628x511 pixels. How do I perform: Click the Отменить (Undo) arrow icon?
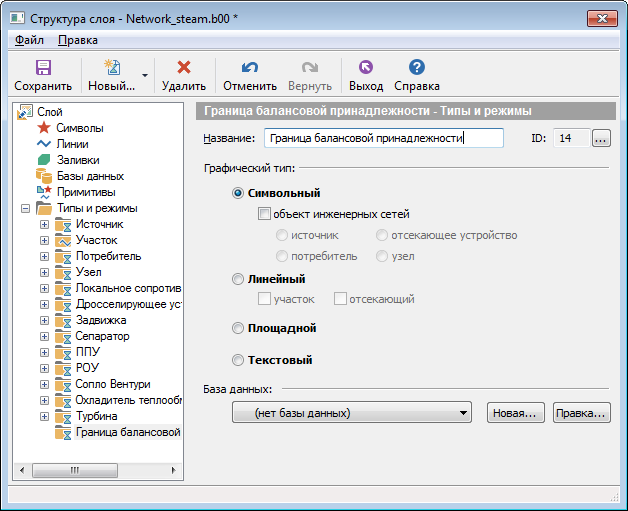pos(249,68)
